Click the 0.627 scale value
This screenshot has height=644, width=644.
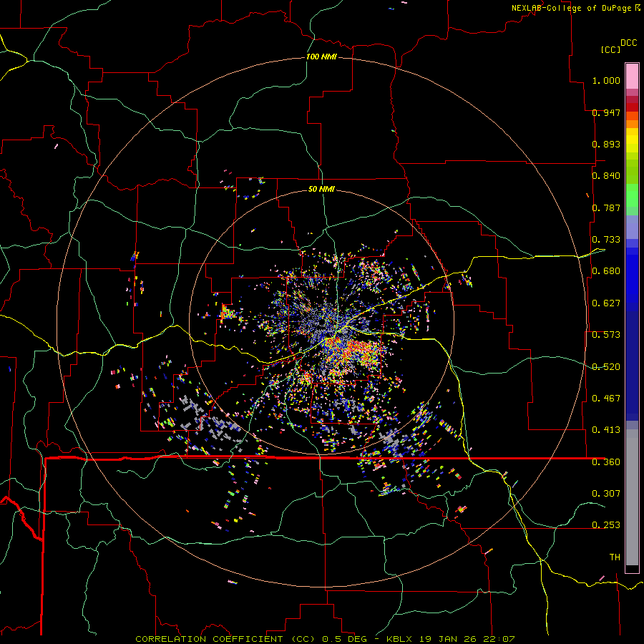coord(606,303)
